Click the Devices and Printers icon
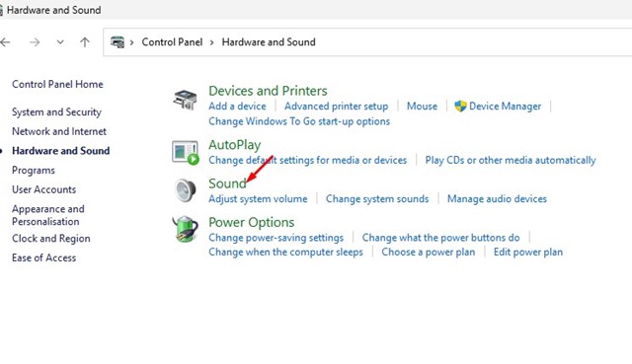The height and width of the screenshot is (364, 632). [185, 100]
